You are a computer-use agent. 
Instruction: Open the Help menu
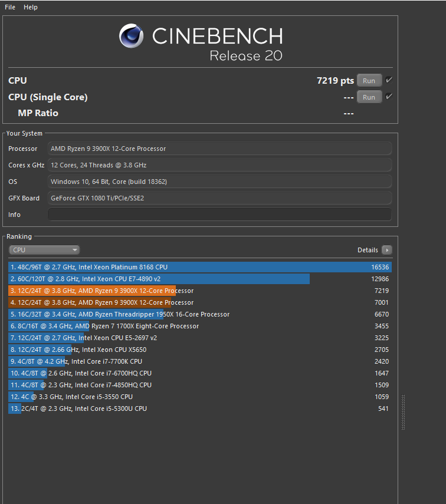pyautogui.click(x=31, y=7)
